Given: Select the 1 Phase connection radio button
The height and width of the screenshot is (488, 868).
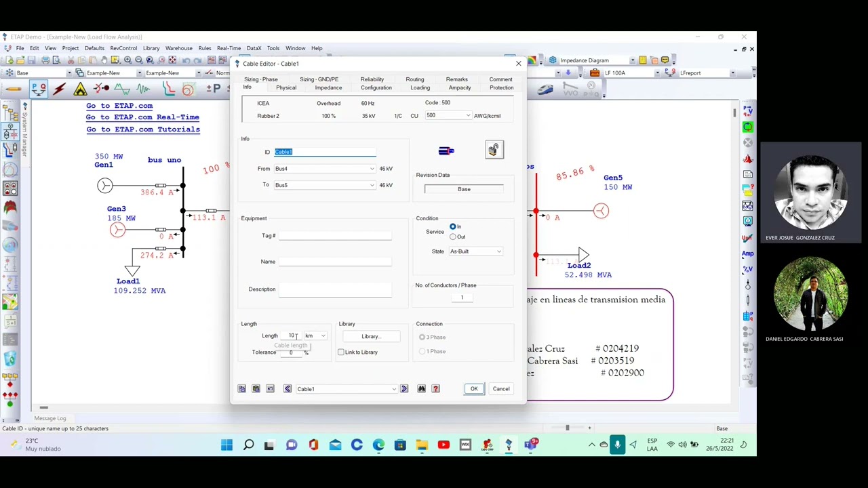Looking at the screenshot, I should pos(422,351).
